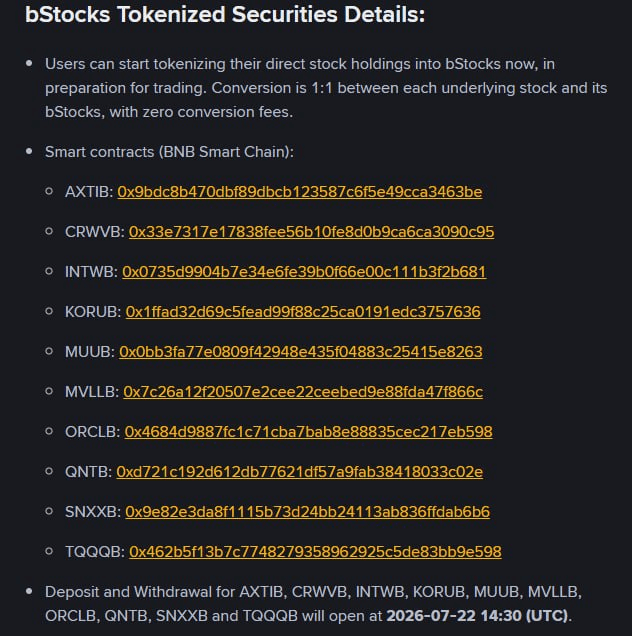
Task: Click the KORUB contract address 0x1ffad32d… link
Action: click(303, 312)
